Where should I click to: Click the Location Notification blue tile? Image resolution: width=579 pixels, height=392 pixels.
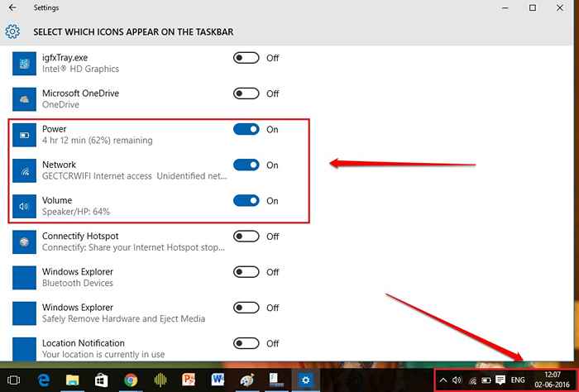tap(24, 349)
